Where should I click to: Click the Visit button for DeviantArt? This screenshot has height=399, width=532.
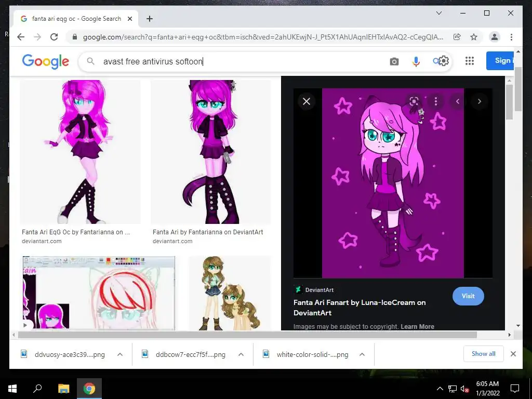[468, 296]
